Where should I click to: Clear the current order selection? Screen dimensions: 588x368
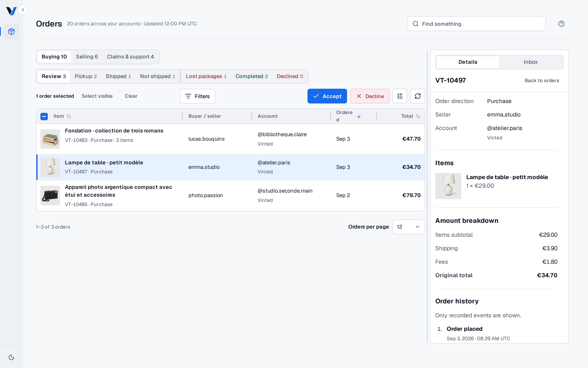pyautogui.click(x=131, y=96)
